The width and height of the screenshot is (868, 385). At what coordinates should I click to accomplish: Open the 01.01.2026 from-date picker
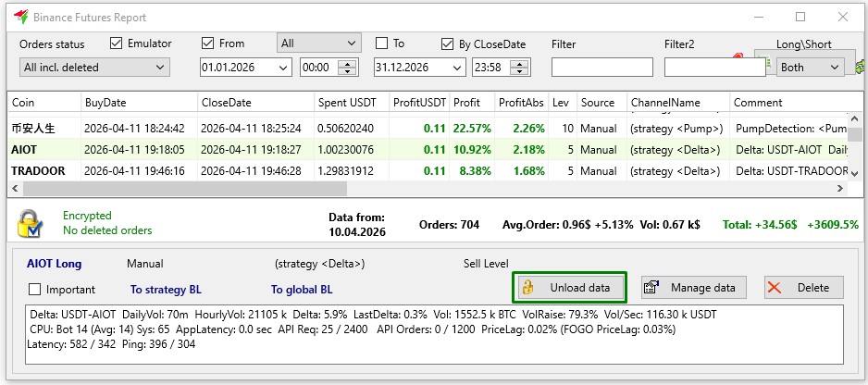pos(283,67)
